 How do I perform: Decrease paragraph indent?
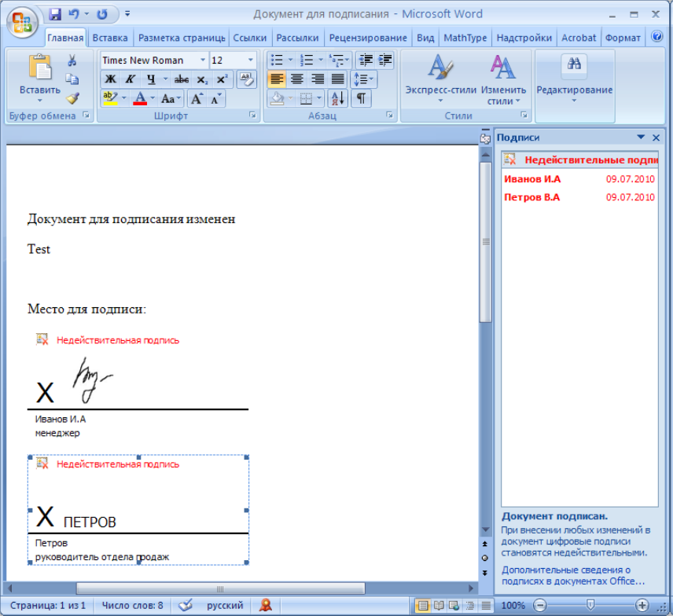pyautogui.click(x=366, y=60)
